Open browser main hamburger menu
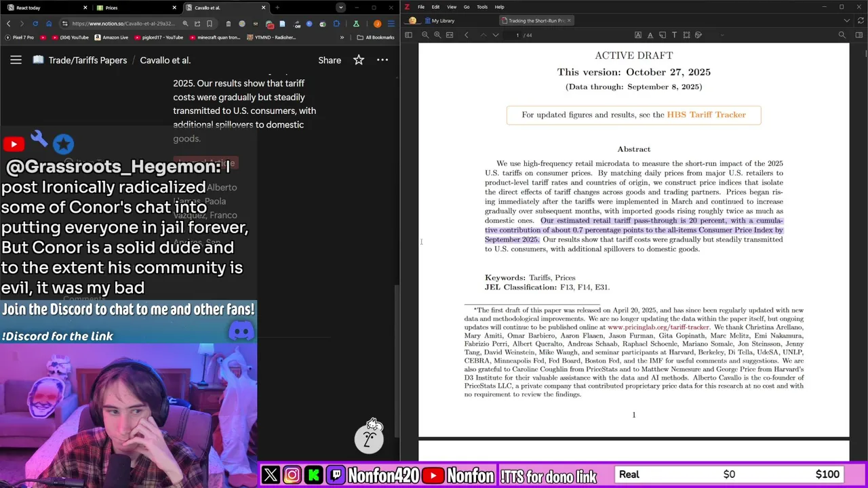The height and width of the screenshot is (488, 868). pyautogui.click(x=391, y=24)
